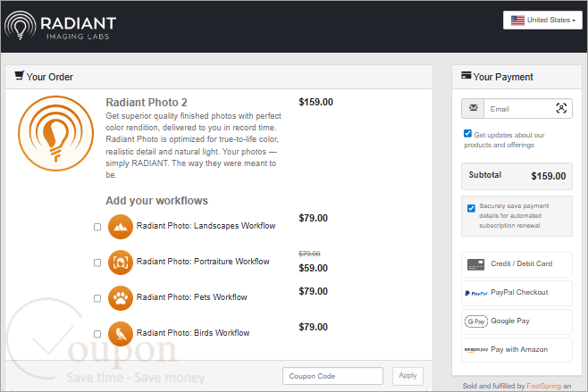Click the discounted $59.00 Portraiture price
The height and width of the screenshot is (392, 588).
point(313,268)
